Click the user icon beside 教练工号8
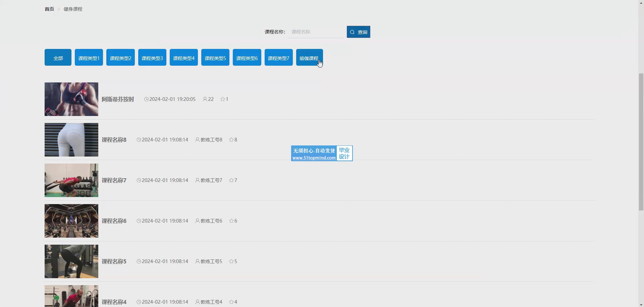The image size is (644, 307). click(198, 140)
